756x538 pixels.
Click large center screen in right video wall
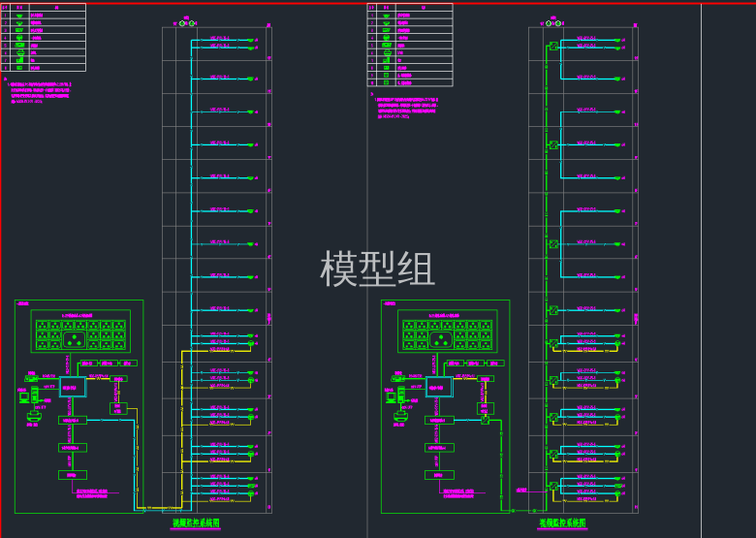440,339
